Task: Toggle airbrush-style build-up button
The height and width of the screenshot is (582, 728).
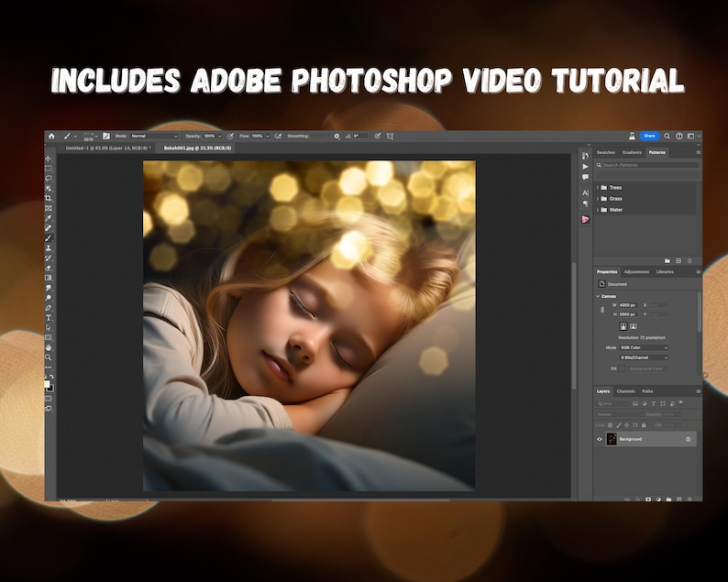Action: coord(278,136)
